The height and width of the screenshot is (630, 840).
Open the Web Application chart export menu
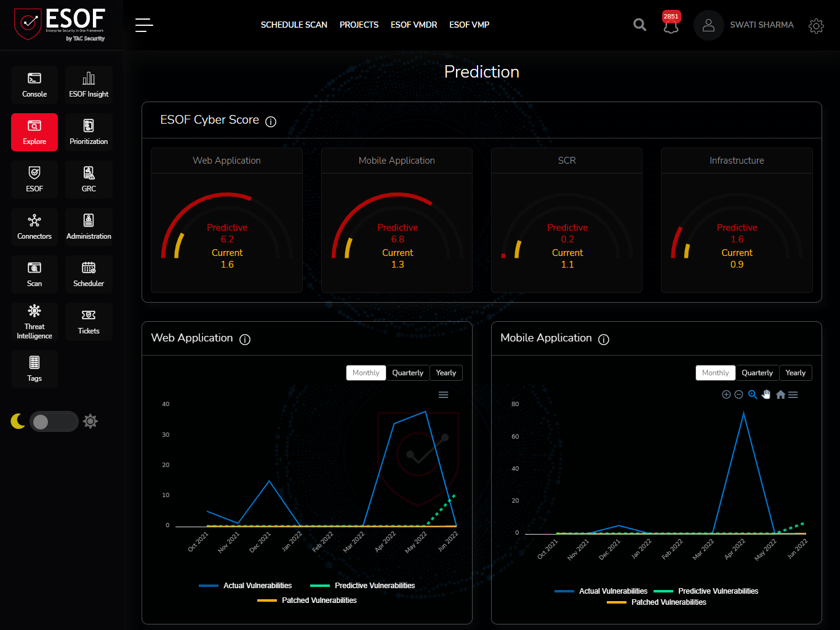point(443,394)
